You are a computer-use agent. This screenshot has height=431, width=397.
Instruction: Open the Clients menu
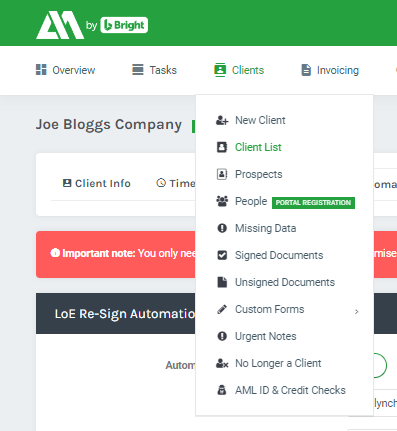[239, 70]
